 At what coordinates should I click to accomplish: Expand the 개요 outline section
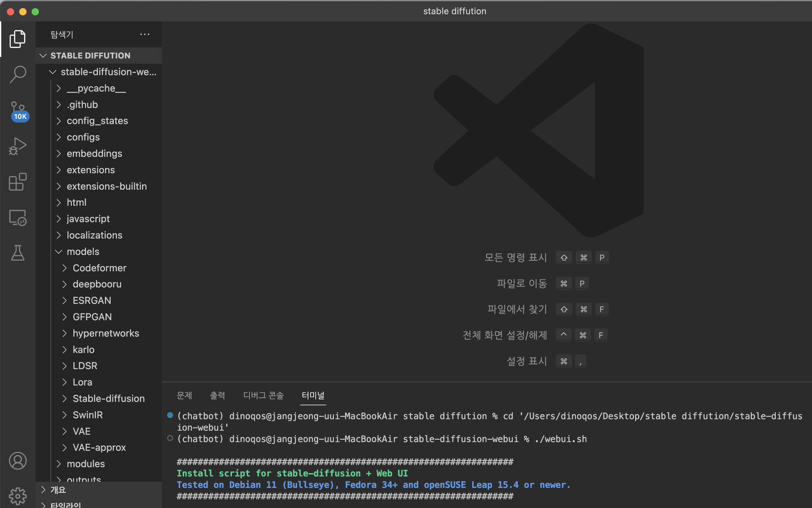point(58,490)
